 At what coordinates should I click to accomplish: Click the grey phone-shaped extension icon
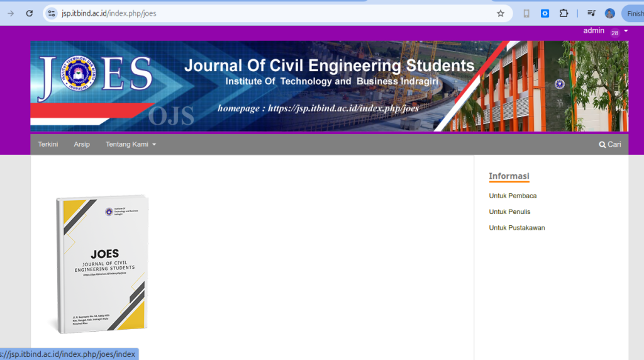pyautogui.click(x=526, y=14)
